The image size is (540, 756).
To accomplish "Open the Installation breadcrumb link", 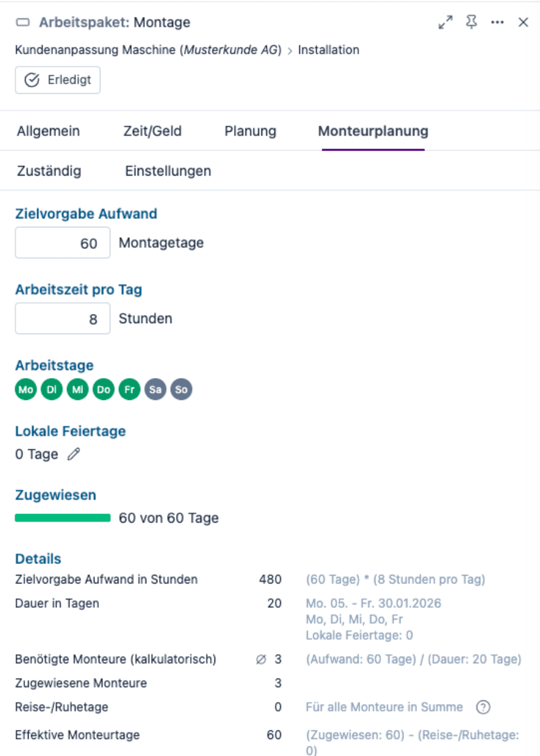I will 329,50.
